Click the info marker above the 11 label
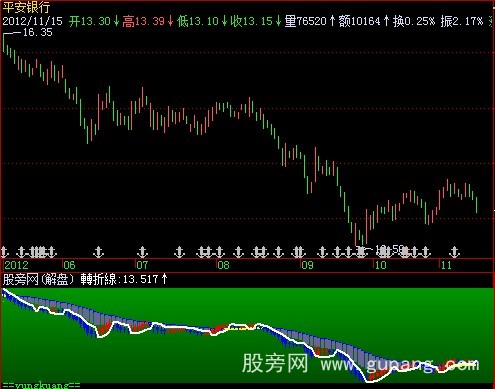Screen dimensions: 495x389 (454, 252)
